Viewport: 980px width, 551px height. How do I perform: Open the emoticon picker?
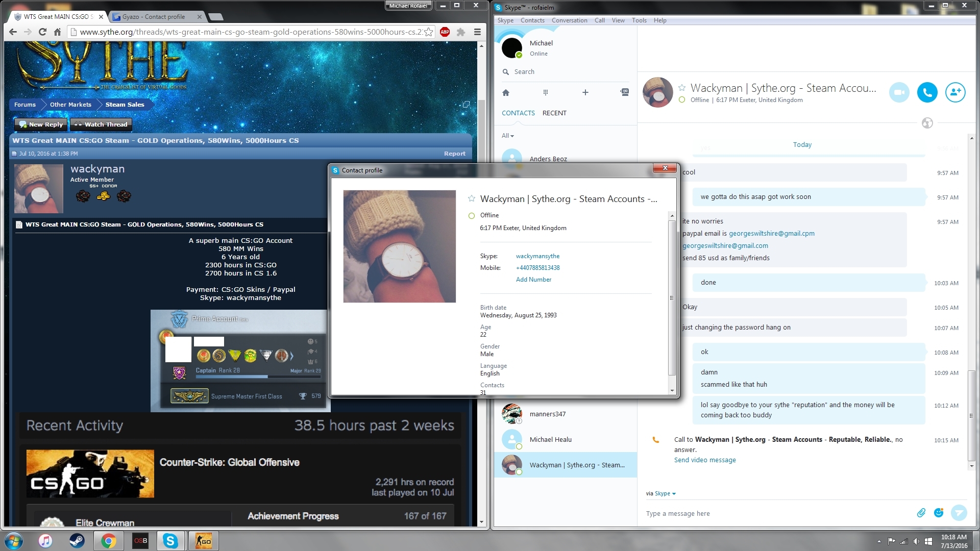click(x=938, y=513)
